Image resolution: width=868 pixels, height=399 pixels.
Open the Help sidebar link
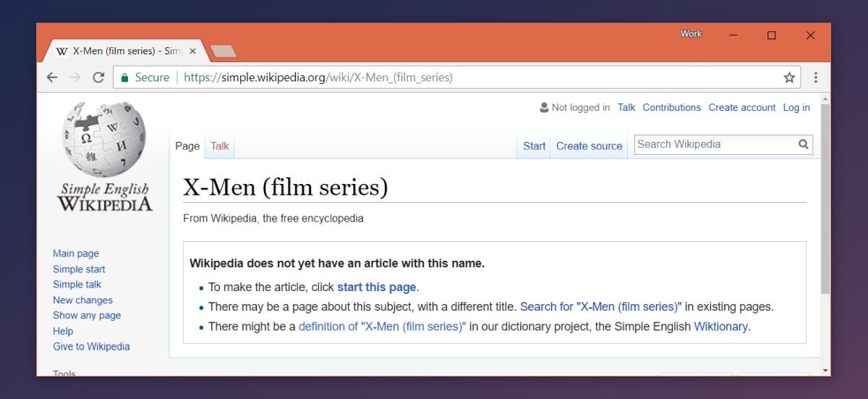[63, 331]
